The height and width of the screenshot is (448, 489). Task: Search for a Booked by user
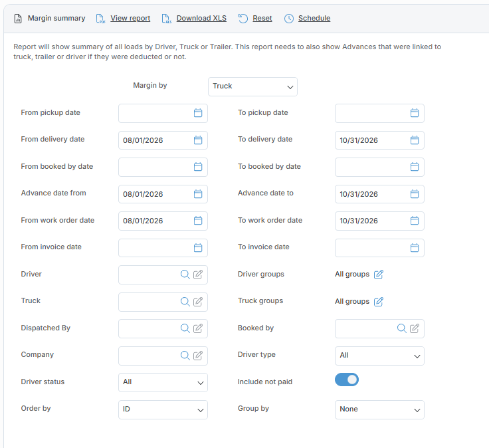[x=401, y=328]
